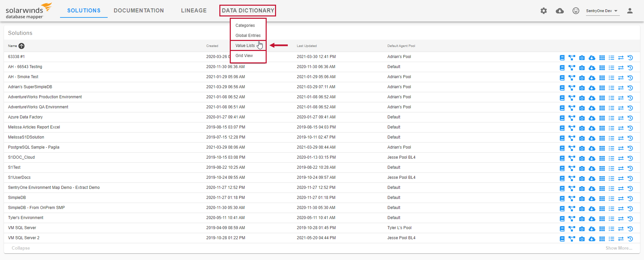The width and height of the screenshot is (644, 260).
Task: Switch to the Lineage tab
Action: pos(194,10)
